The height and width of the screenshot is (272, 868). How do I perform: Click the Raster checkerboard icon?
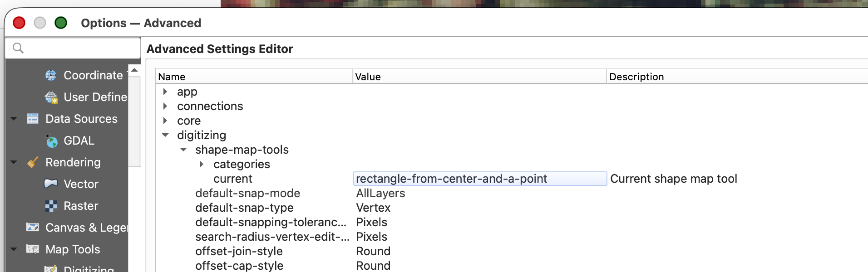coord(51,206)
